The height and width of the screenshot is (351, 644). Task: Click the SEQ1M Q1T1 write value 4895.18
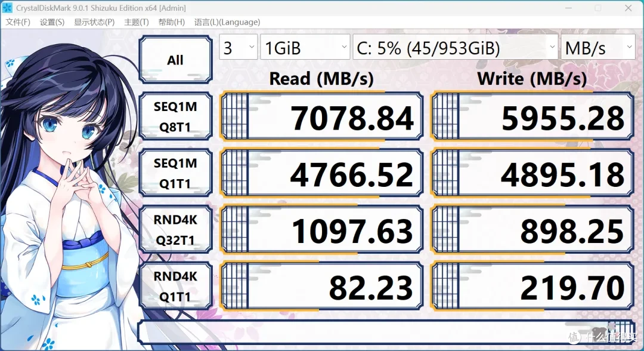pyautogui.click(x=532, y=173)
